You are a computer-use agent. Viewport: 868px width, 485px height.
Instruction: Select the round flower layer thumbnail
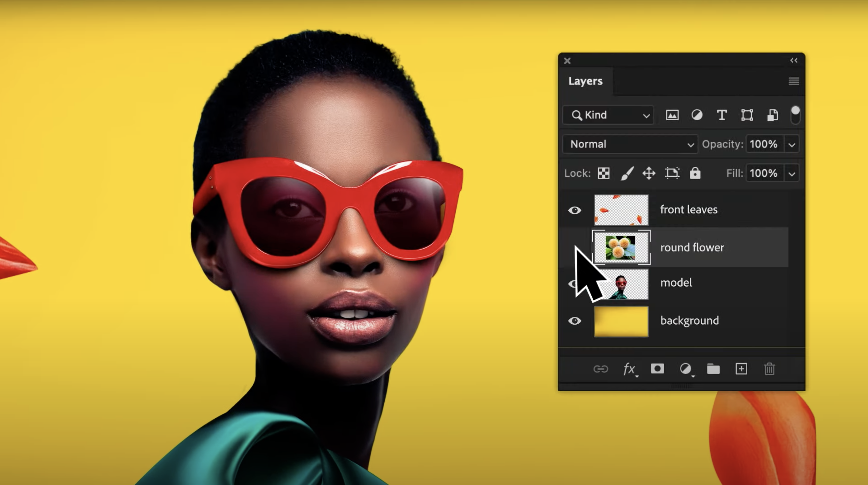(621, 247)
